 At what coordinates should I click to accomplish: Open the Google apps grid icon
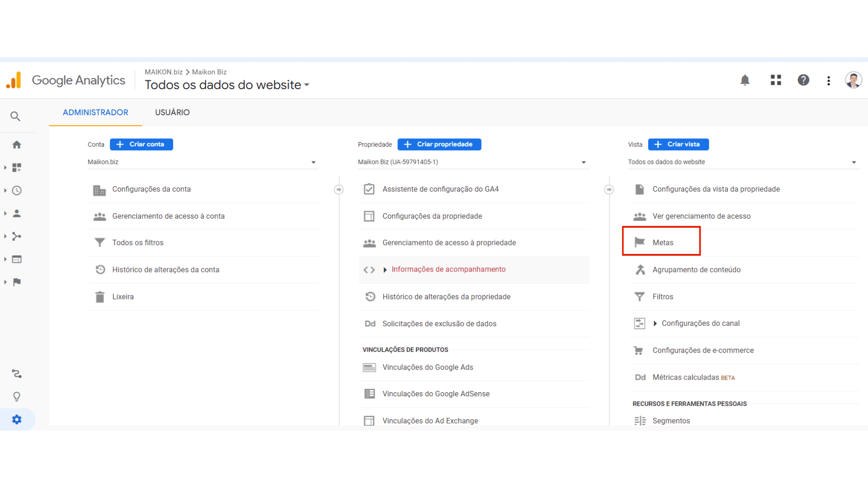(776, 80)
